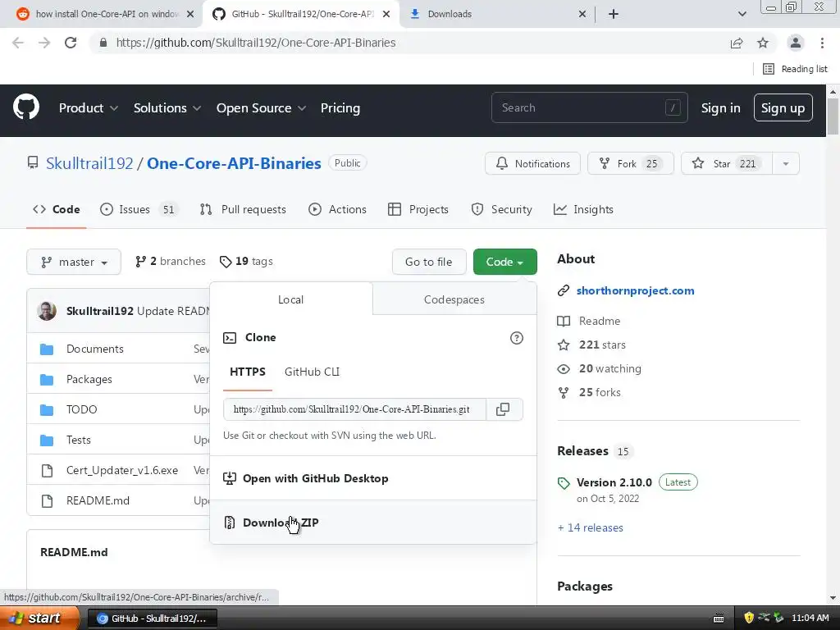
Task: Open a new browser tab with plus
Action: pos(614,14)
